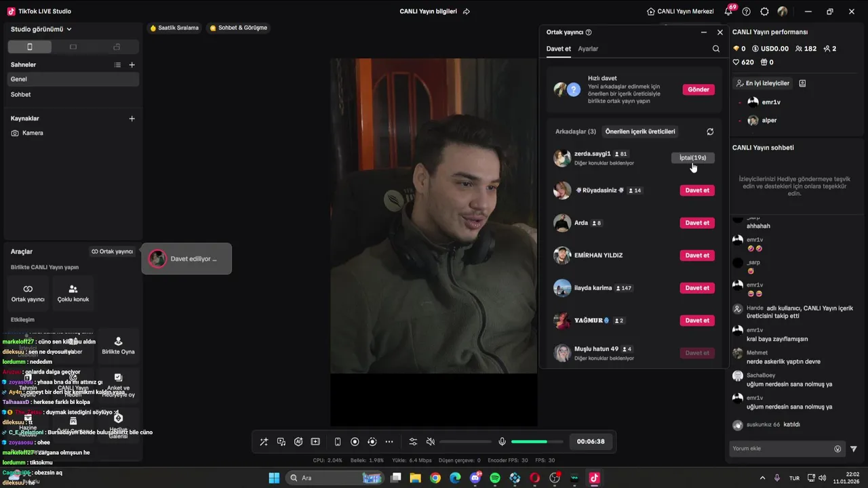The width and height of the screenshot is (868, 488).
Task: Open the chat filter funnel icon
Action: point(854,449)
